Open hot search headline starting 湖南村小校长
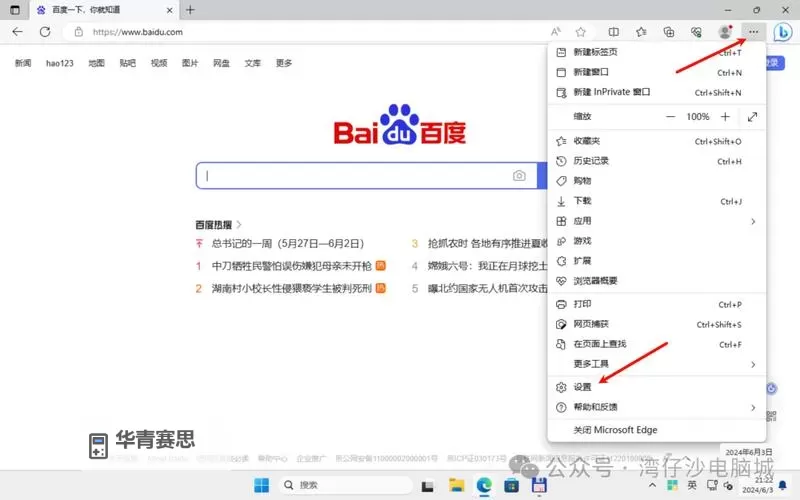Image resolution: width=800 pixels, height=500 pixels. [291, 288]
